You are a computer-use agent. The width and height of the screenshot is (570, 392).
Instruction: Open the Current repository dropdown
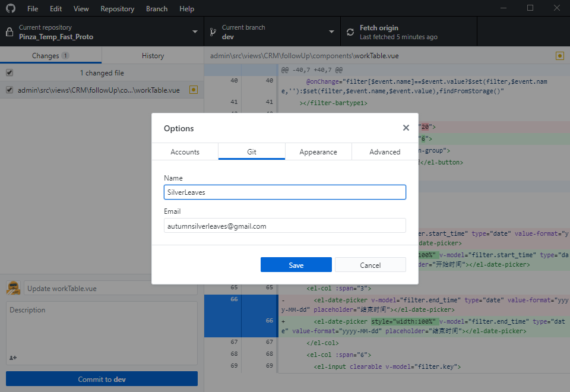point(194,31)
